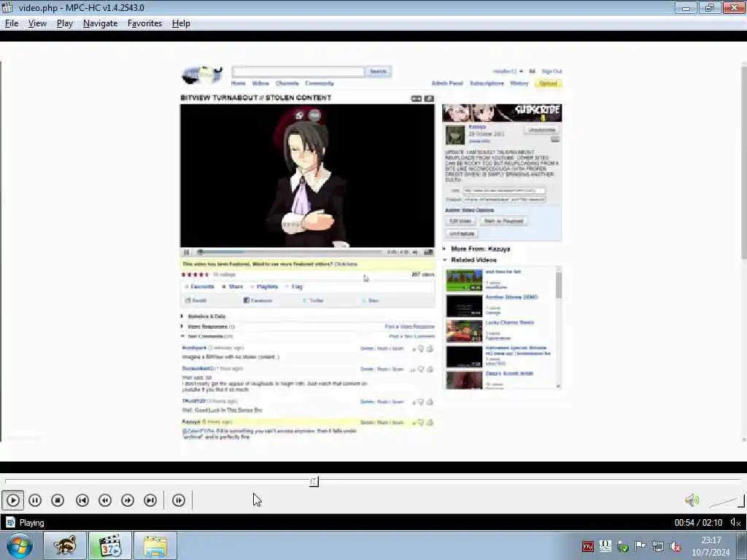Open the 'Lucky Charms Remix' thumbnail
747x560 pixels.
click(x=464, y=331)
